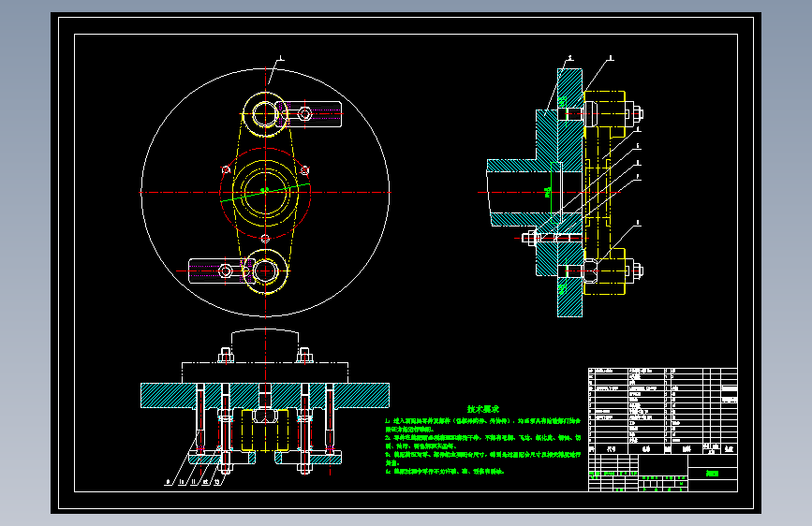Select the 技术要求 heading text

click(482, 409)
